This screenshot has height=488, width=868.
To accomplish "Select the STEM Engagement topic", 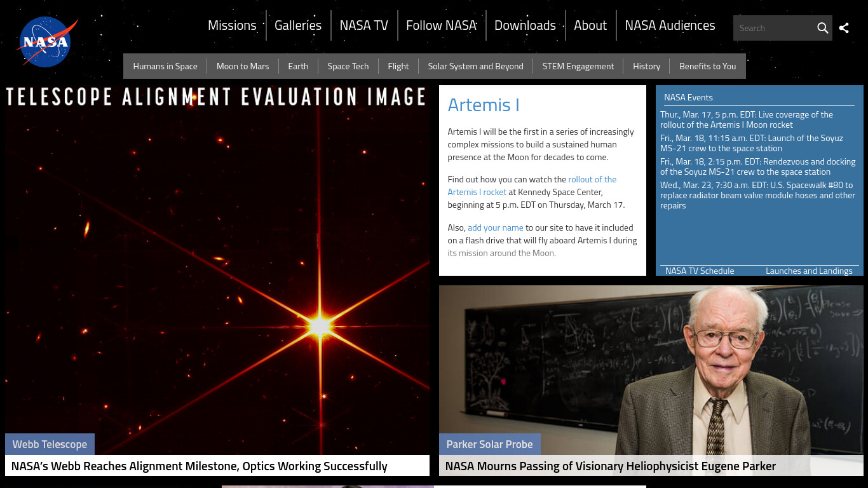I will 578,66.
